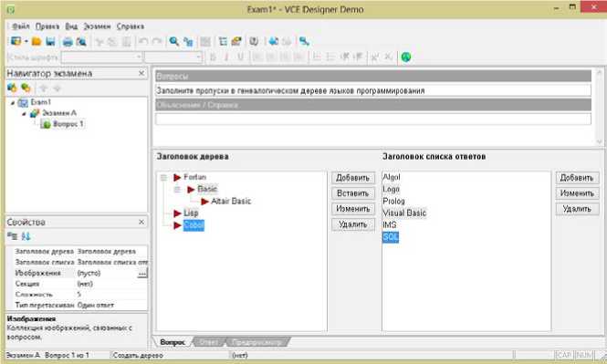Click the alphabetical sort icon in Свойства
Image resolution: width=607 pixels, height=364 pixels.
(26, 236)
